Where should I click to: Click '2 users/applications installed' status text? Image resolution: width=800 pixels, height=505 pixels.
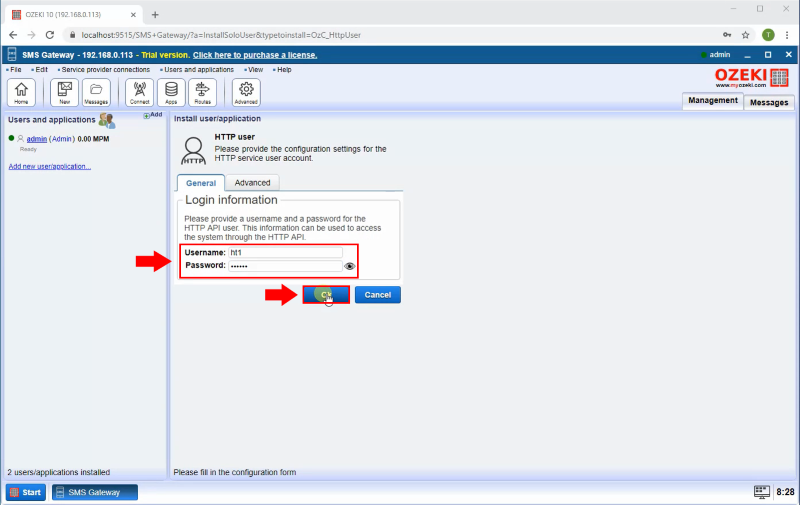pos(59,472)
